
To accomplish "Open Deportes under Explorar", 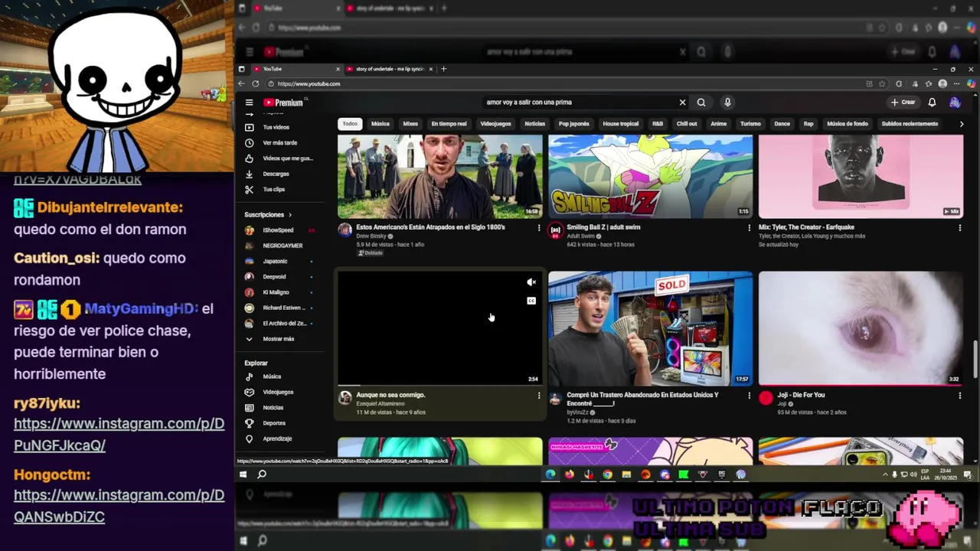I will [x=274, y=423].
